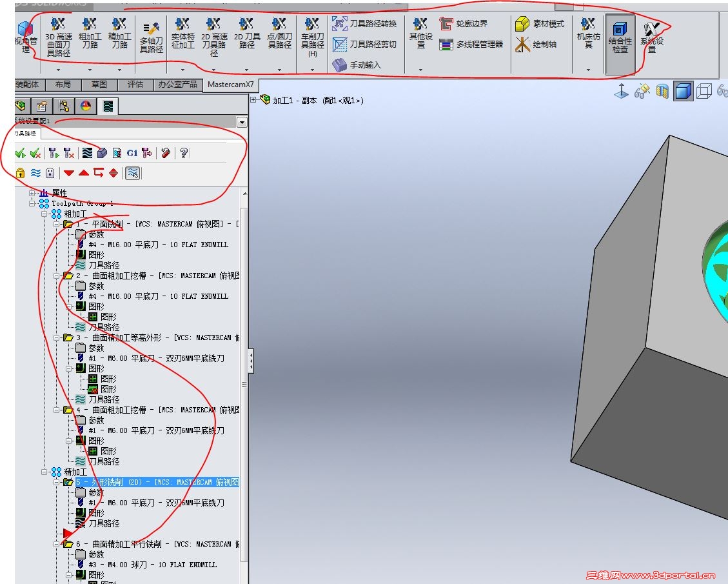Screen dimensions: 728x584
Task: Click 轮廓边界 button
Action: [x=464, y=24]
